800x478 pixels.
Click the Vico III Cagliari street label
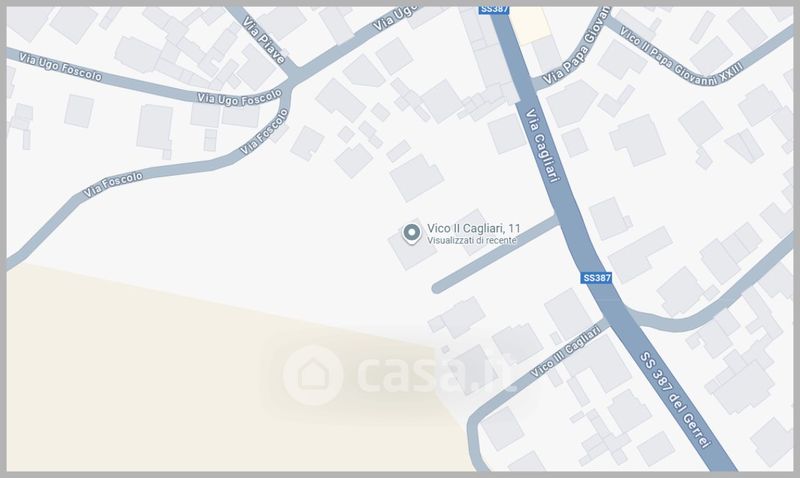pyautogui.click(x=565, y=352)
